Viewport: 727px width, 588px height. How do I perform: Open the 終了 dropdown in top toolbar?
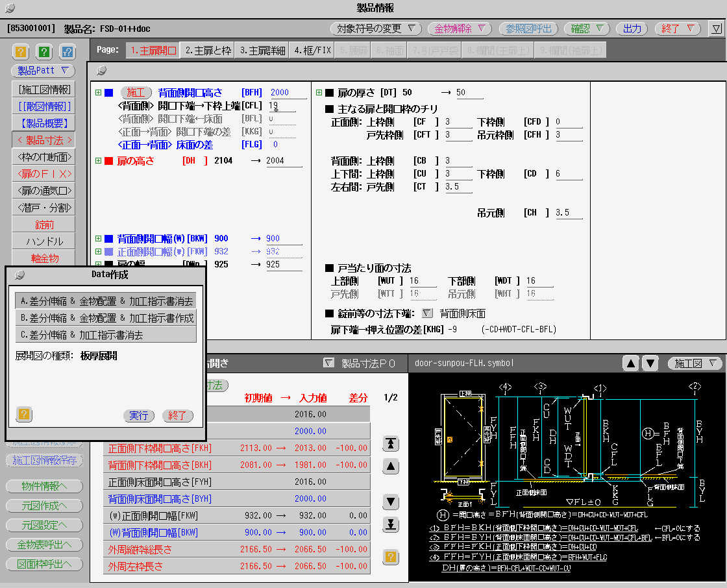677,29
